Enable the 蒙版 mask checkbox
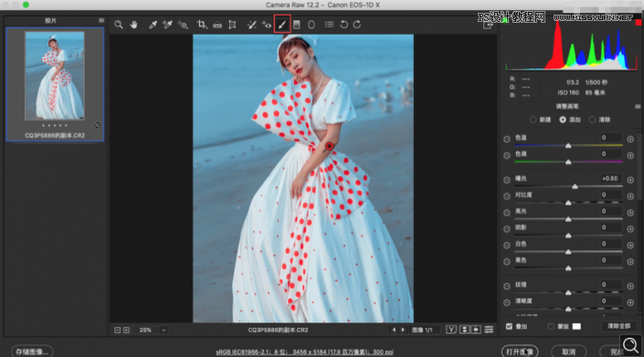Image resolution: width=644 pixels, height=357 pixels. click(x=551, y=327)
